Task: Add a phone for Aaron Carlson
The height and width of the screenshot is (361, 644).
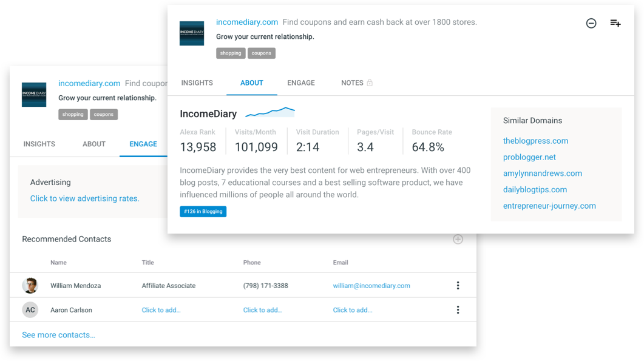Action: tap(262, 310)
